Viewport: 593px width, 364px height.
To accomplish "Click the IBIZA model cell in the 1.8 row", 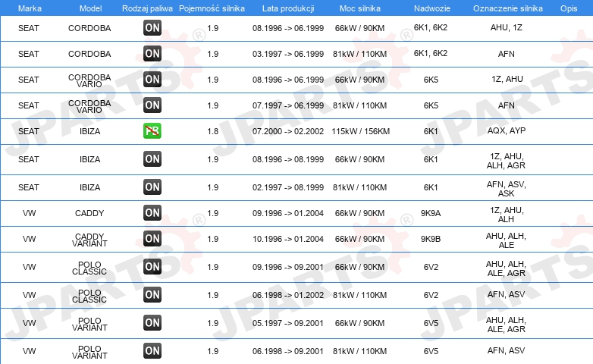I will 90,131.
